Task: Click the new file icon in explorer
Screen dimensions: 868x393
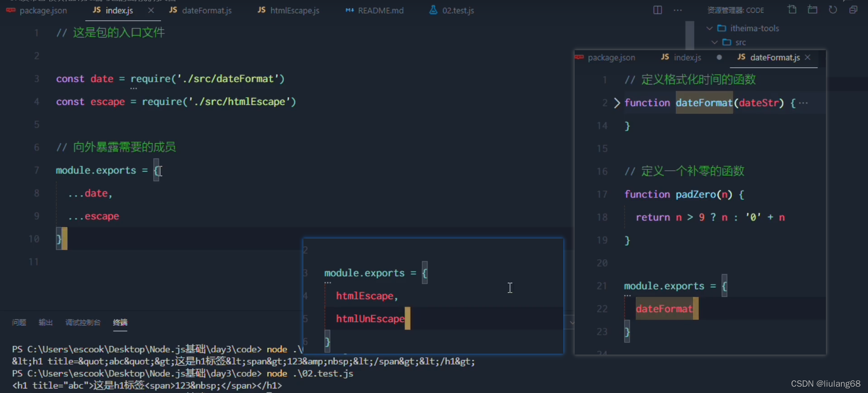Action: (792, 9)
